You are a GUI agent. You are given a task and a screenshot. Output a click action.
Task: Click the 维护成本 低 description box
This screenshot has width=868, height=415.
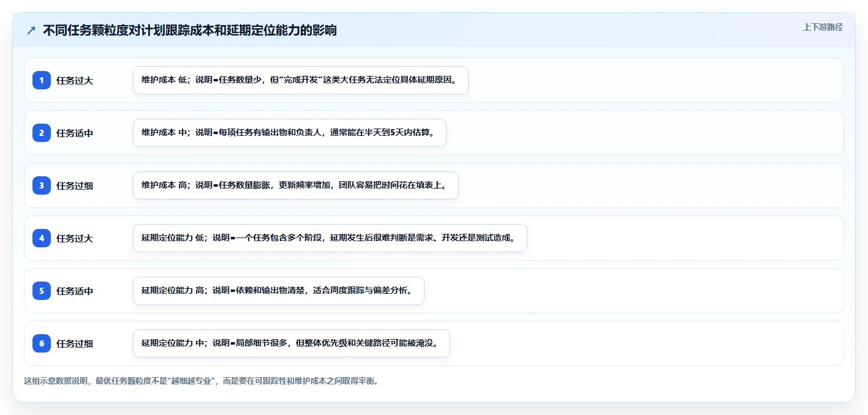pyautogui.click(x=301, y=80)
